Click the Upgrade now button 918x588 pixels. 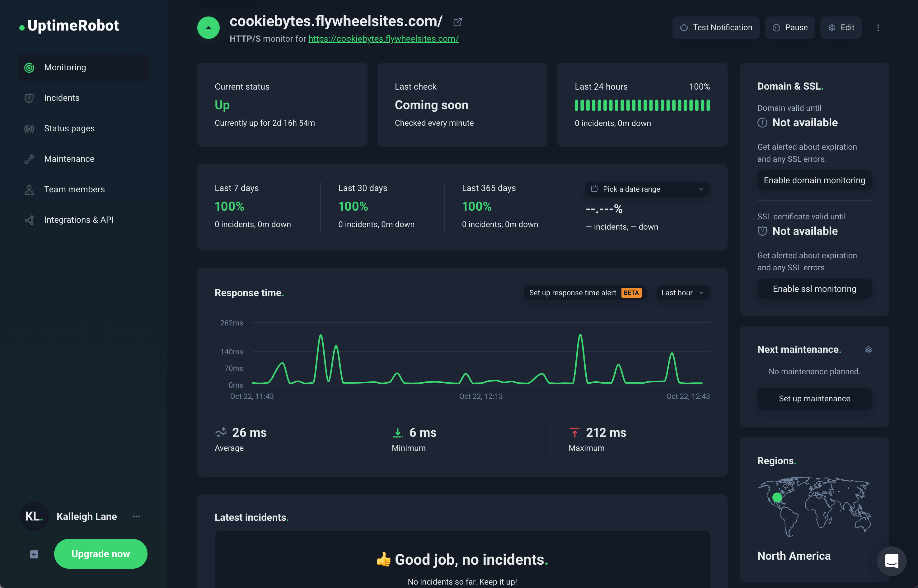click(101, 554)
